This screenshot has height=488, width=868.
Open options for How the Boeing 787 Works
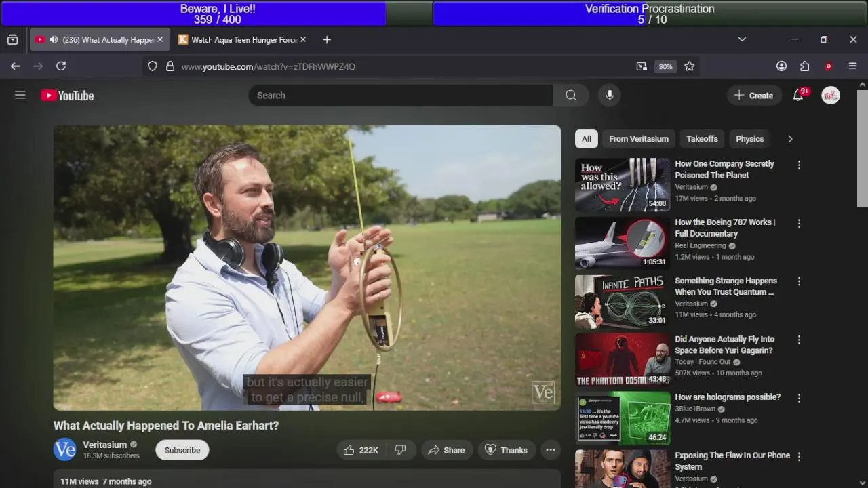[x=799, y=223]
